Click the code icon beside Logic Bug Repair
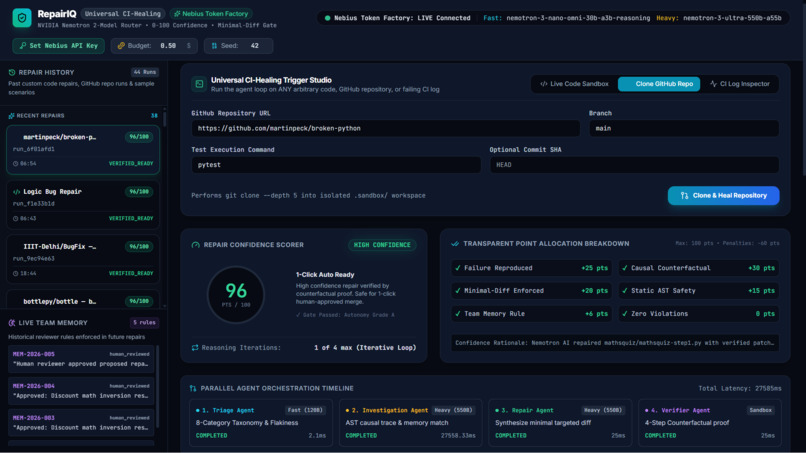Image resolution: width=806 pixels, height=453 pixels. pyautogui.click(x=16, y=192)
